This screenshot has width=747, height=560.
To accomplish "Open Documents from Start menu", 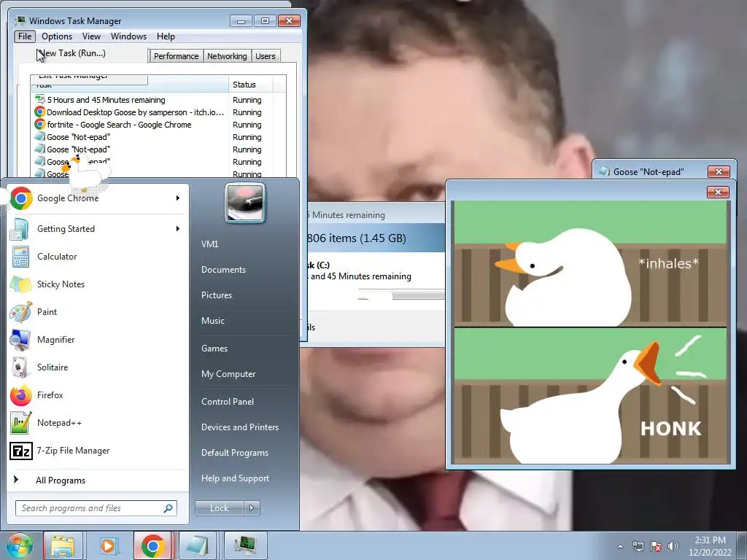I will (x=223, y=270).
